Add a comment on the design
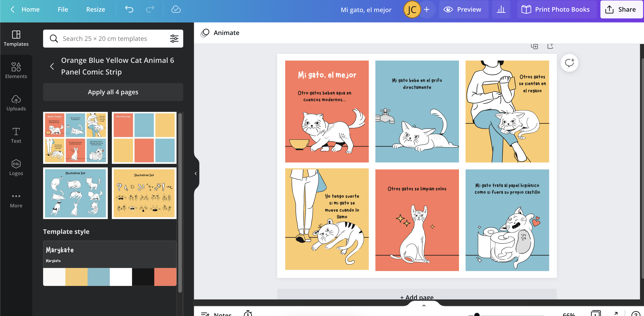 569,63
